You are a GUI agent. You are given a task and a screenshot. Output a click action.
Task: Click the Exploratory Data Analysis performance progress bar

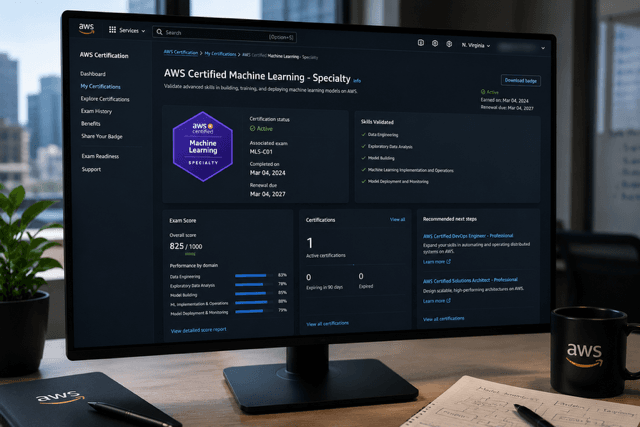254,284
